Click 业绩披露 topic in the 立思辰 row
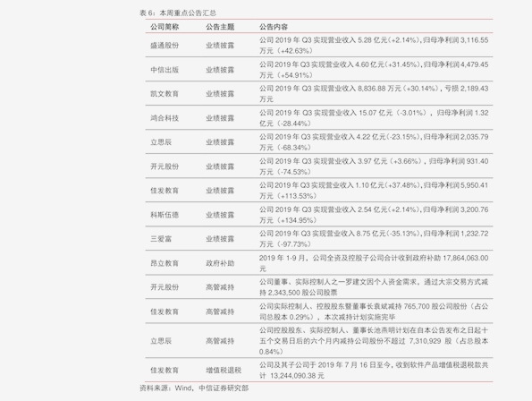 click(220, 142)
